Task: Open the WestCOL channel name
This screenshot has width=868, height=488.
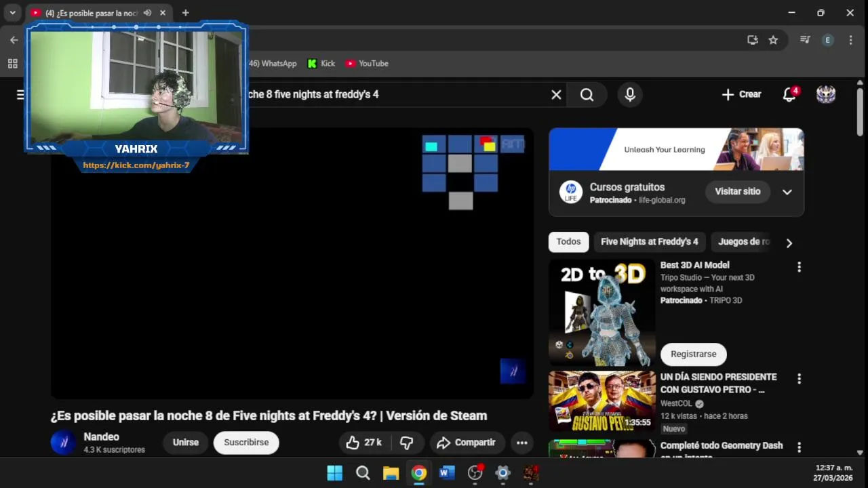Action: click(676, 403)
